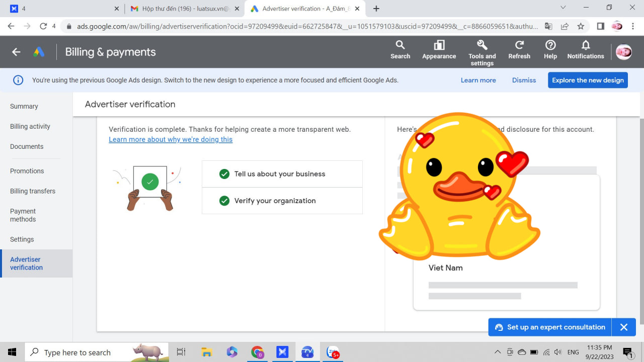The image size is (644, 362).
Task: Open Documents in the sidebar
Action: 27,146
